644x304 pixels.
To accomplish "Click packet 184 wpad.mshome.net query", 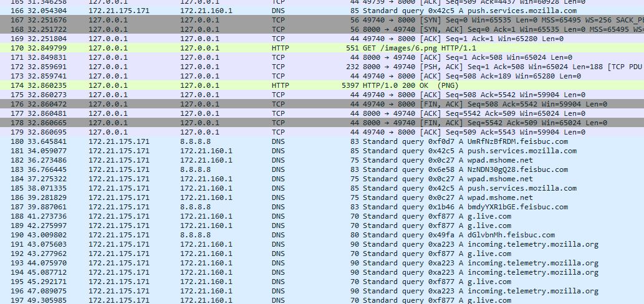I will point(322,179).
